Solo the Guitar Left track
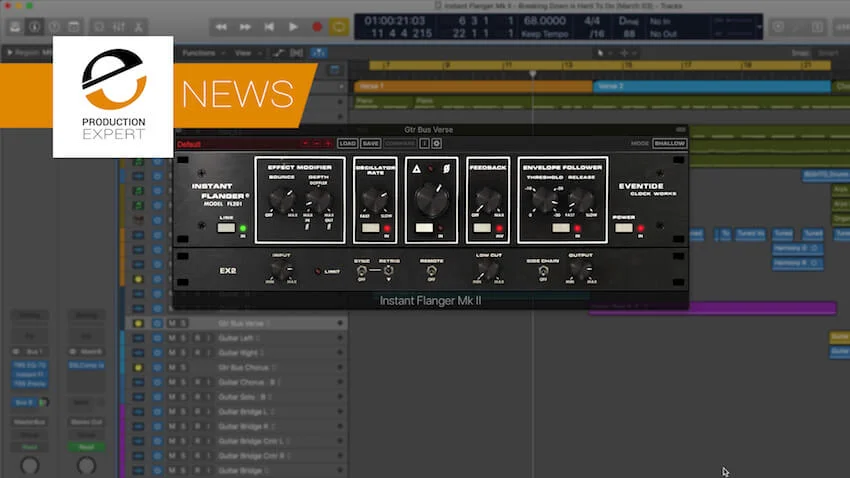Screen dimensions: 850x478 [184, 338]
